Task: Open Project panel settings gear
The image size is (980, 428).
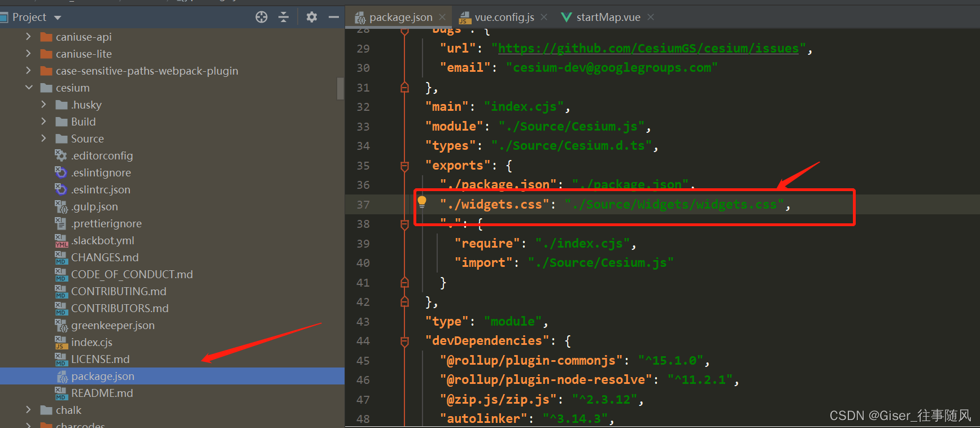Action: [x=311, y=17]
